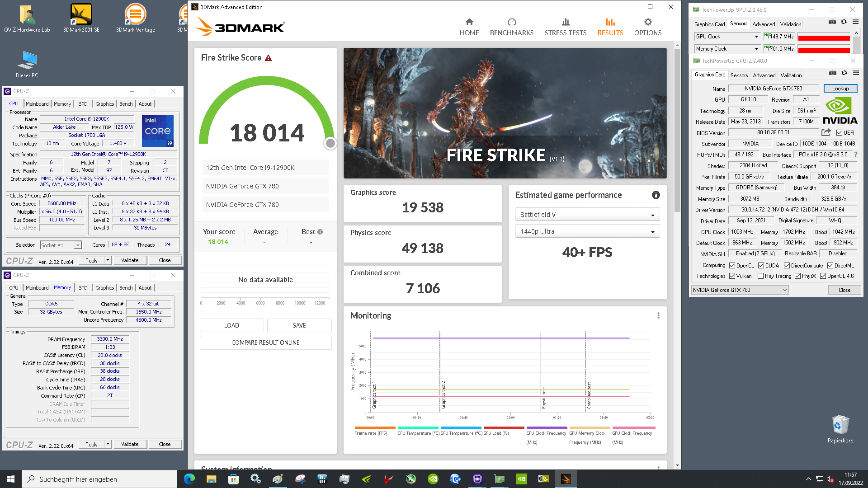This screenshot has width=868, height=488.
Task: Open hamburger menu in lower GPU-Z window
Action: (856, 73)
